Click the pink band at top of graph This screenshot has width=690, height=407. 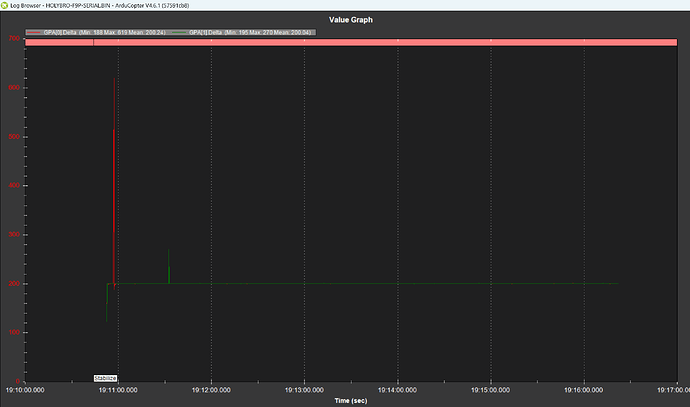point(351,42)
